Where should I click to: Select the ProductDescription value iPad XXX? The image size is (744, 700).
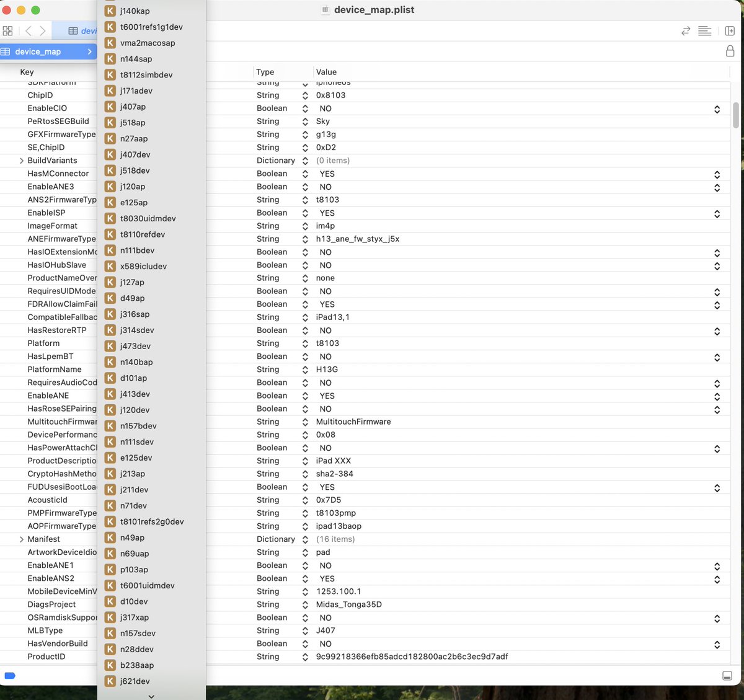pos(334,461)
